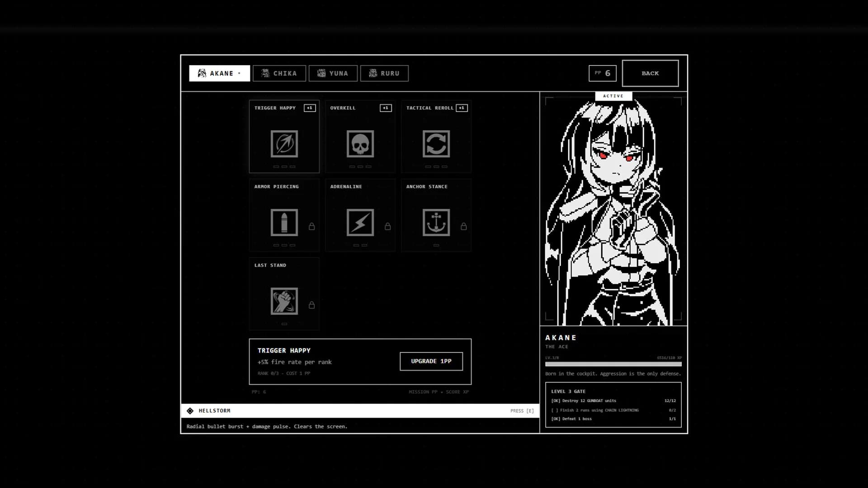The image size is (868, 488).
Task: Click Yuna's avatar icon in her tab
Action: [321, 73]
